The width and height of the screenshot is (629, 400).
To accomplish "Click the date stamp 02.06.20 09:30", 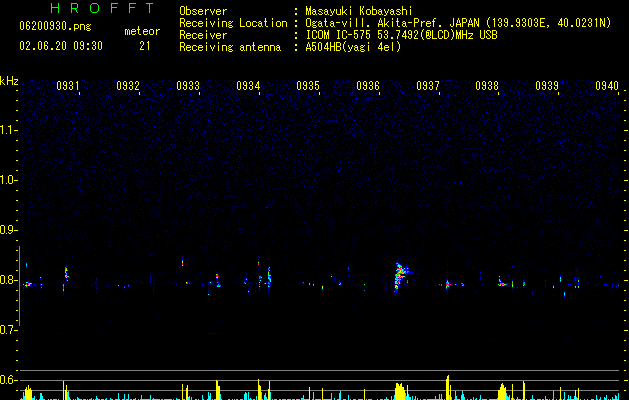I will click(x=61, y=46).
